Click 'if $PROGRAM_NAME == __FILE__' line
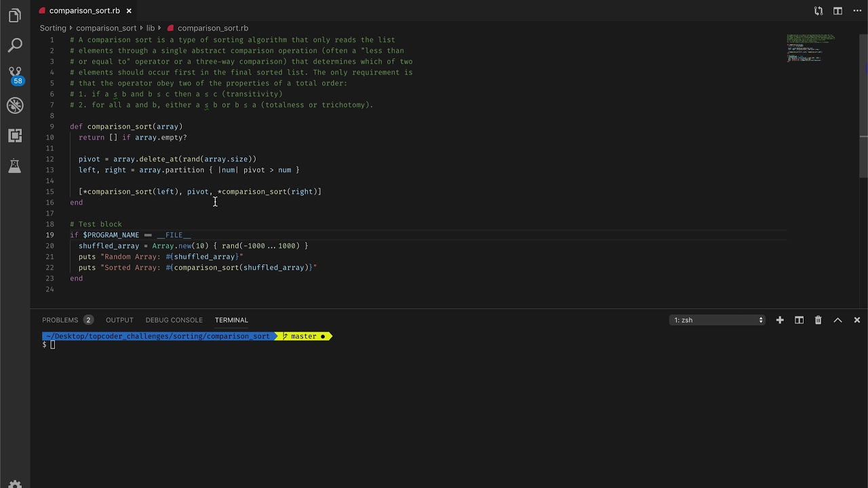The height and width of the screenshot is (488, 868). tap(130, 235)
